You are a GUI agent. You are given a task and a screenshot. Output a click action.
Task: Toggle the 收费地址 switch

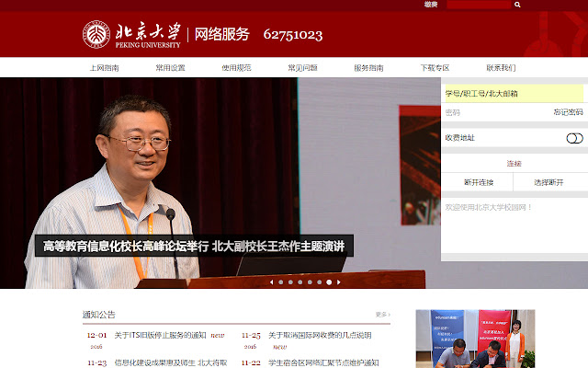(x=574, y=138)
